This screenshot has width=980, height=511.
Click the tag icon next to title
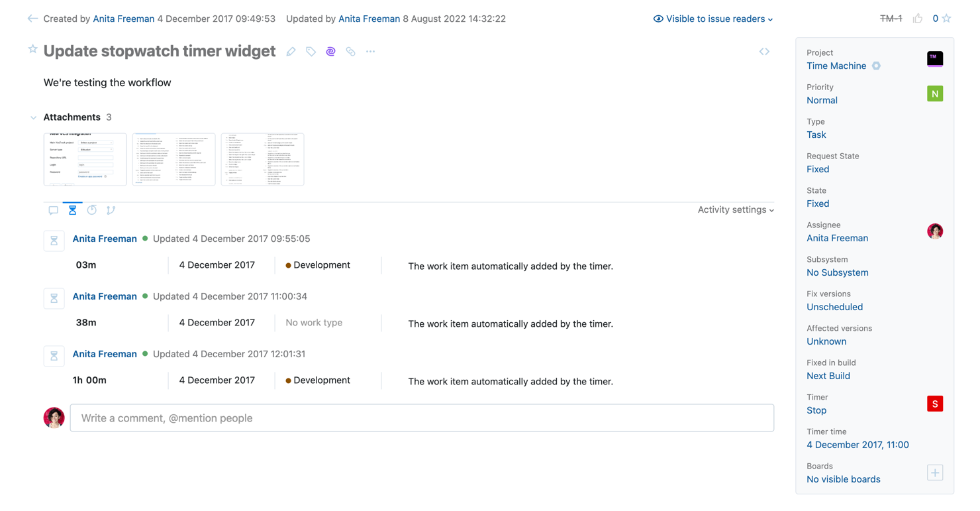(x=311, y=52)
